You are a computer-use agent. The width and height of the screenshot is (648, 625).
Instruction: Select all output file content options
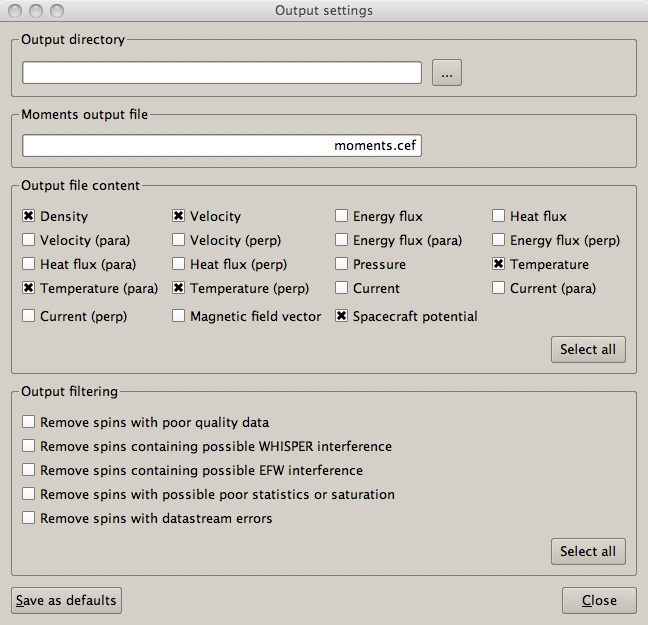point(588,350)
